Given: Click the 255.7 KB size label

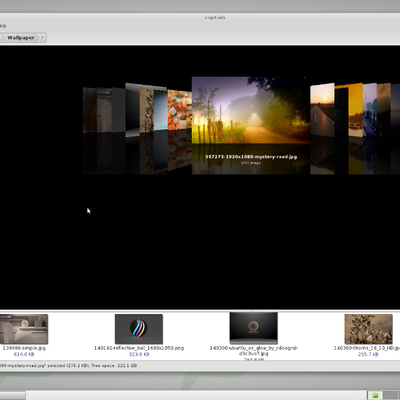Looking at the screenshot, I should [368, 354].
